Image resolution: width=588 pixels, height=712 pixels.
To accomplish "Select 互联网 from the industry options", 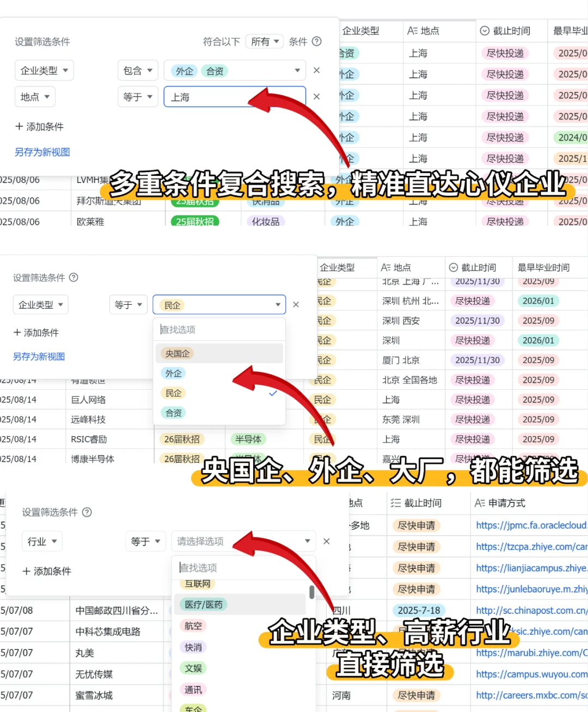I will click(x=197, y=584).
